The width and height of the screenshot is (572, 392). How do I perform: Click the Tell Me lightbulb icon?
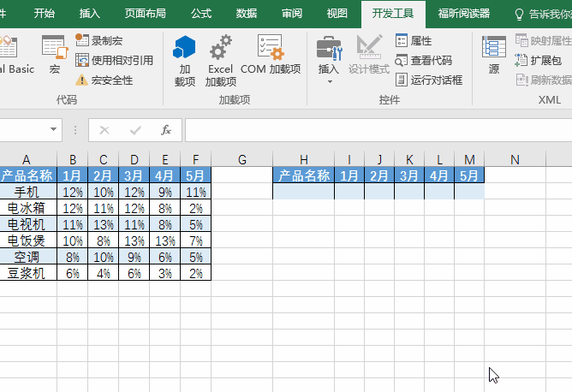519,15
